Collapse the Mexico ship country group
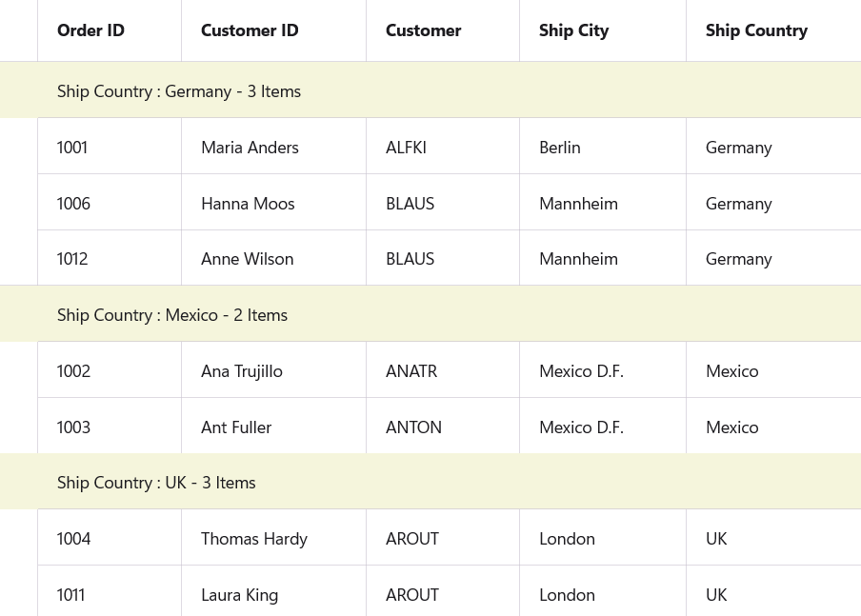Image resolution: width=861 pixels, height=616 pixels. coord(19,314)
